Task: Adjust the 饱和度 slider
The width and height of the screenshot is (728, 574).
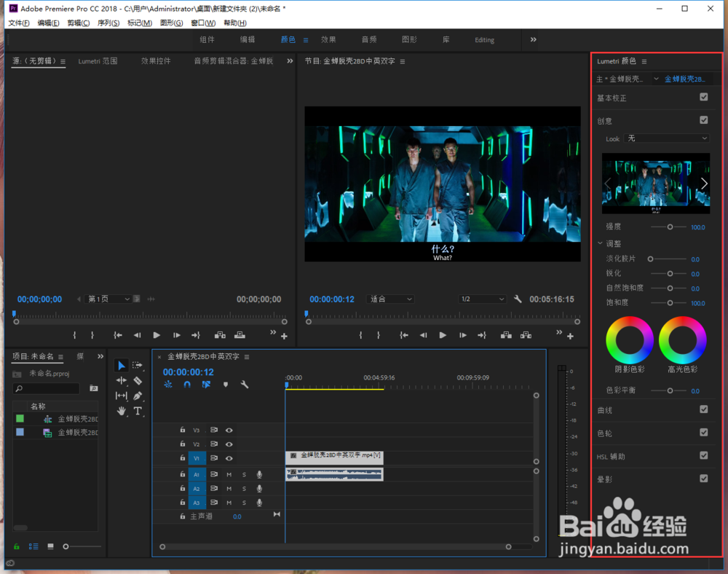Action: tap(669, 303)
